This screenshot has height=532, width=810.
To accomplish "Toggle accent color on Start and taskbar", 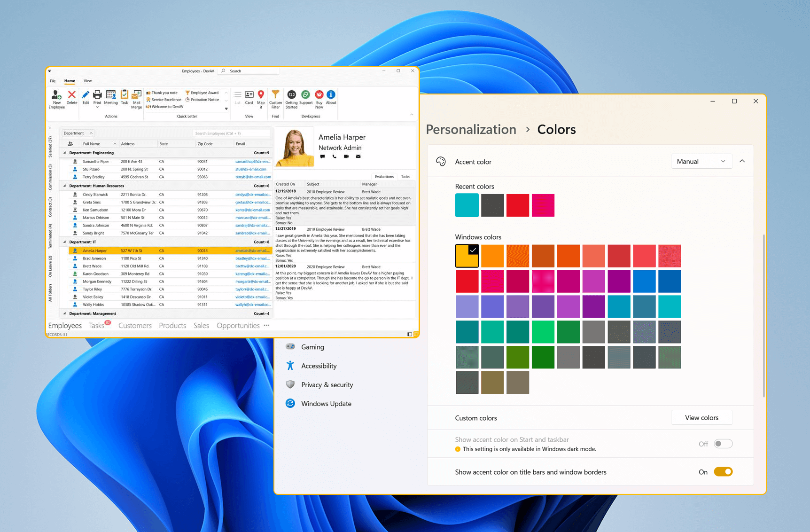I will point(724,443).
